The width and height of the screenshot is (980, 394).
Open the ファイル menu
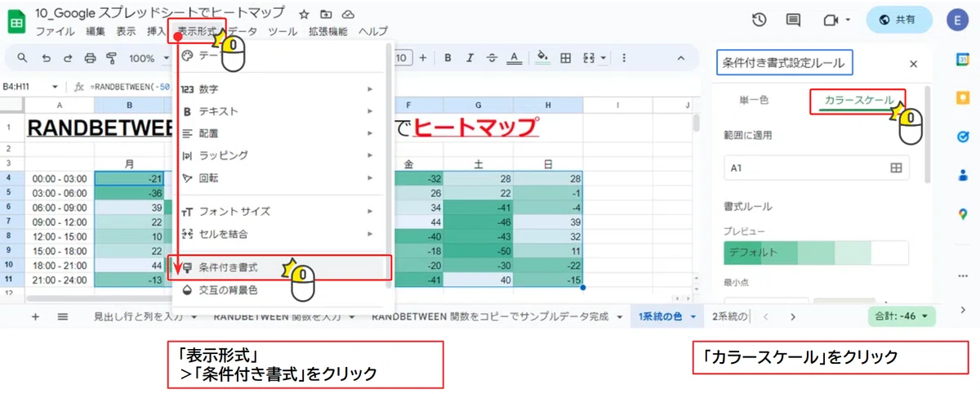[x=56, y=32]
